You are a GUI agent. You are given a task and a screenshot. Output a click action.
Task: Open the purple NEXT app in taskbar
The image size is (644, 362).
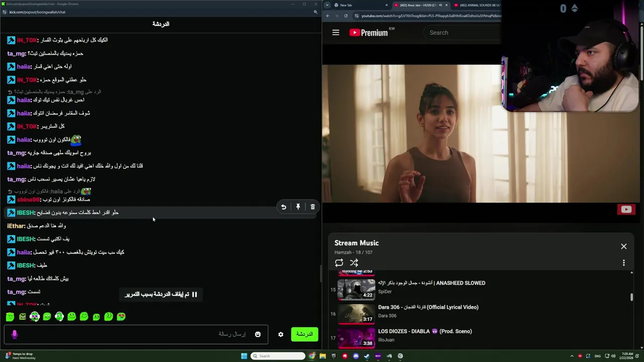(x=378, y=356)
